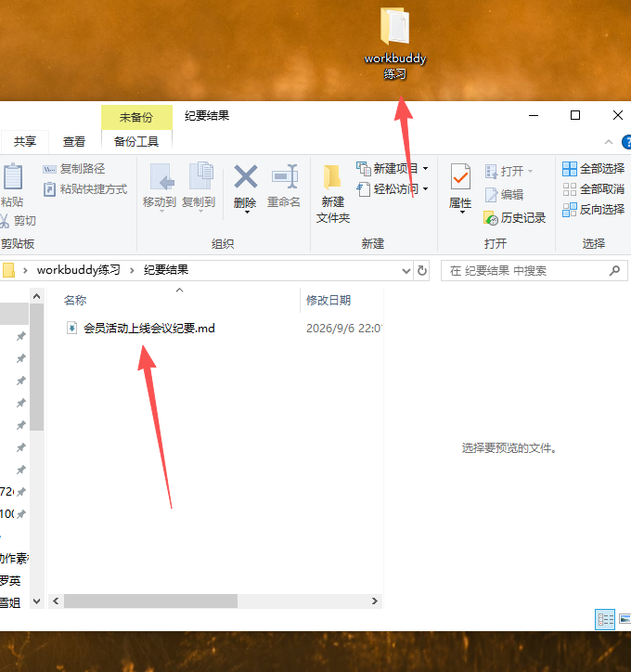Click 打开 in the open group

509,171
